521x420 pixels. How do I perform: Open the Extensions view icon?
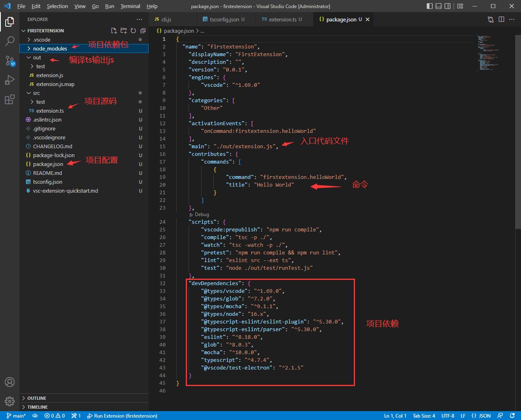coord(10,99)
